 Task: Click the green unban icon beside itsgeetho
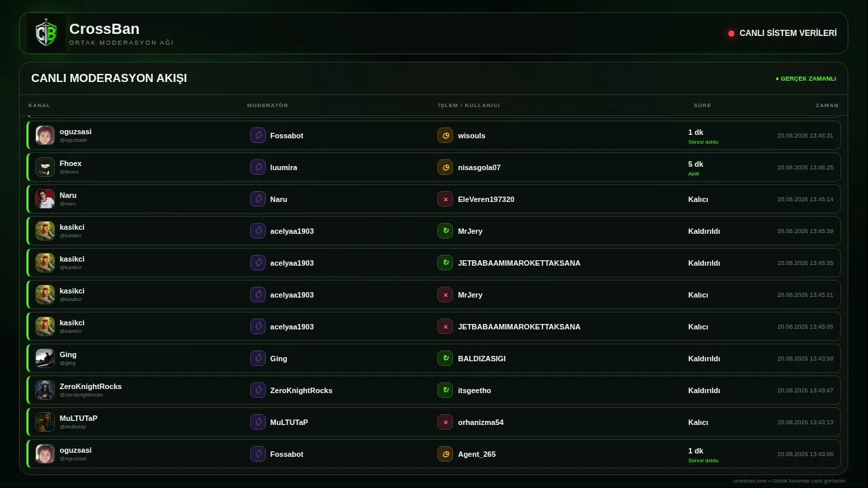[x=445, y=390]
